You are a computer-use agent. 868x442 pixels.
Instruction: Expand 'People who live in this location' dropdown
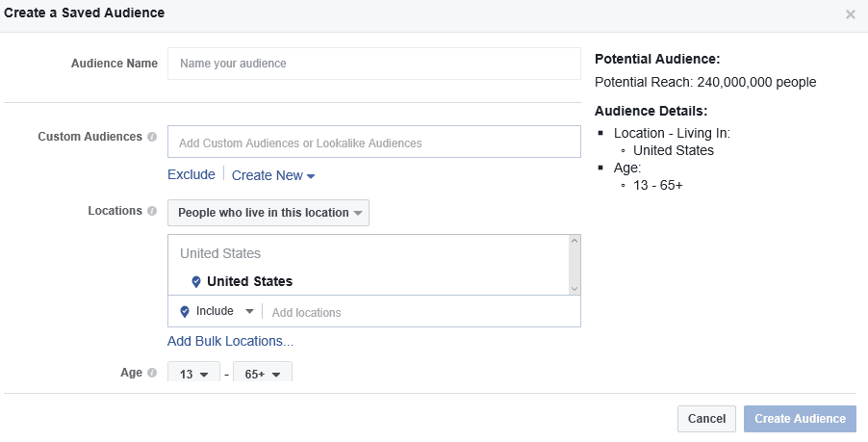pyautogui.click(x=268, y=213)
